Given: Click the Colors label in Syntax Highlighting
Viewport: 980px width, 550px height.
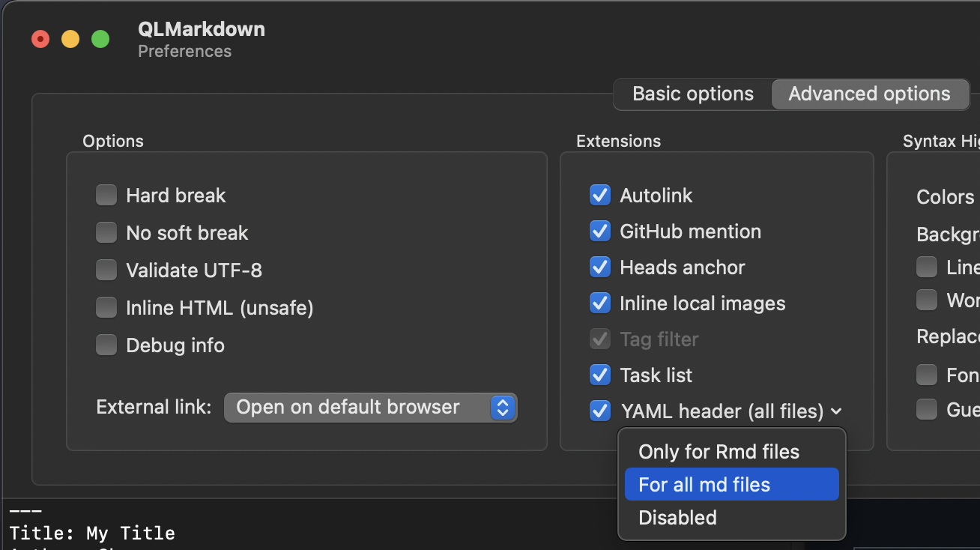Looking at the screenshot, I should tap(945, 197).
